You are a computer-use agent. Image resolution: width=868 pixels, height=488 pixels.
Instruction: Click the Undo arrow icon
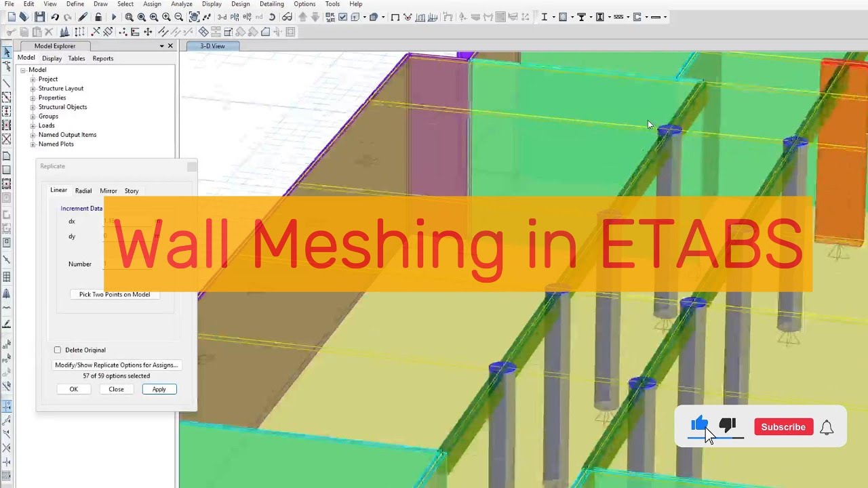(x=55, y=17)
